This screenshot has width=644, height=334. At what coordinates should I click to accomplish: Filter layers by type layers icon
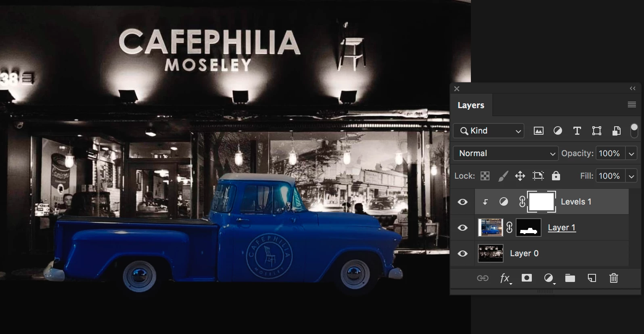pyautogui.click(x=577, y=131)
